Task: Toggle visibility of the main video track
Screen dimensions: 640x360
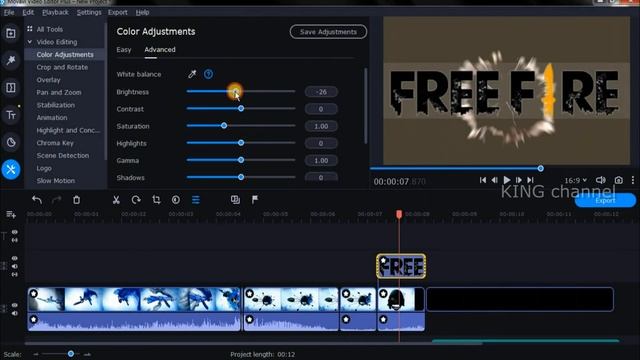Action: click(15, 305)
